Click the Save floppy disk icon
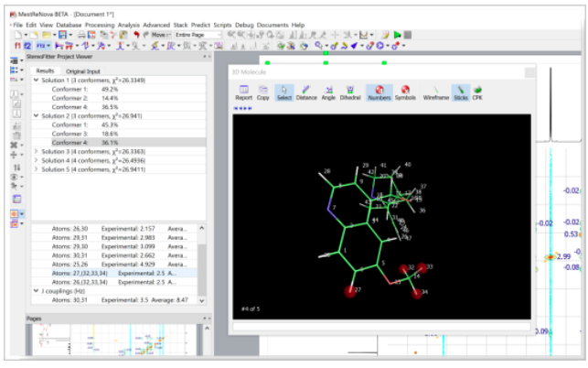Image resolution: width=588 pixels, height=368 pixels. (x=62, y=35)
